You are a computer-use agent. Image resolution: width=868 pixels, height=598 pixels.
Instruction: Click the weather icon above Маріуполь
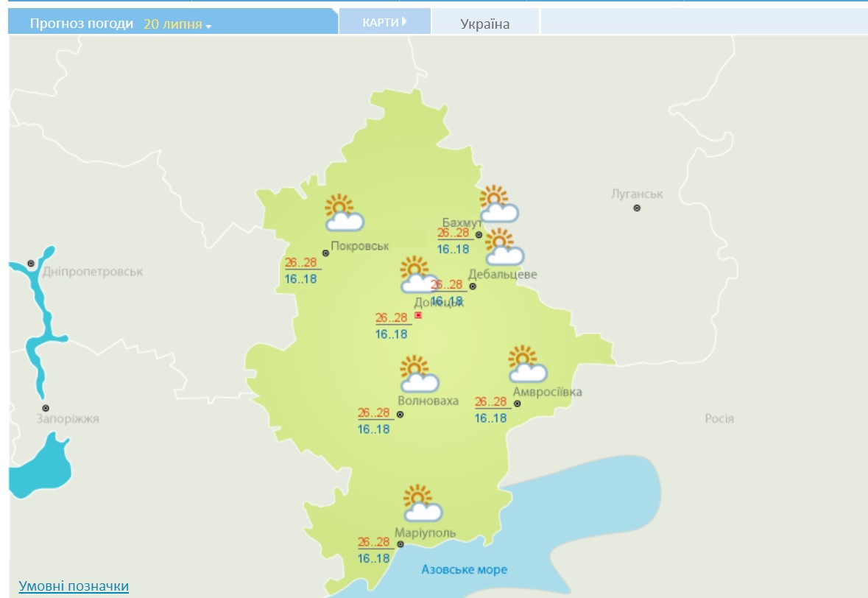pyautogui.click(x=423, y=503)
